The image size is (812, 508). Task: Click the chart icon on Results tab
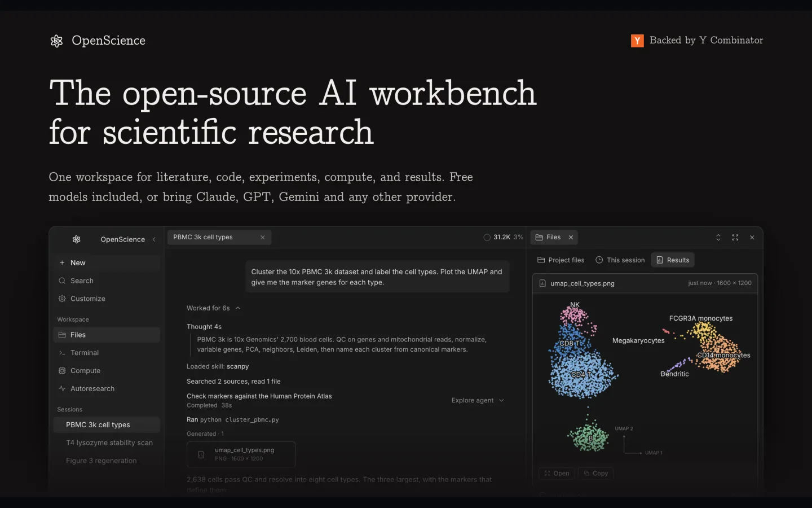(660, 260)
